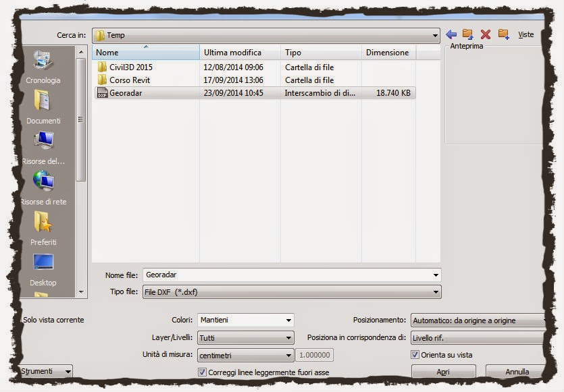Image resolution: width=564 pixels, height=392 pixels.
Task: Disable Correggi linee leggermente fuori asse
Action: (202, 371)
